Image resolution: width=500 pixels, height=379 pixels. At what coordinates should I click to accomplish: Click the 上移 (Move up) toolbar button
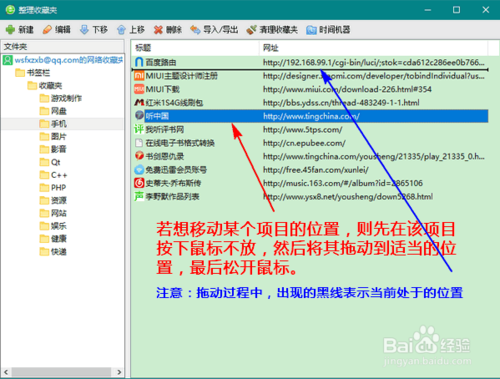click(x=131, y=30)
